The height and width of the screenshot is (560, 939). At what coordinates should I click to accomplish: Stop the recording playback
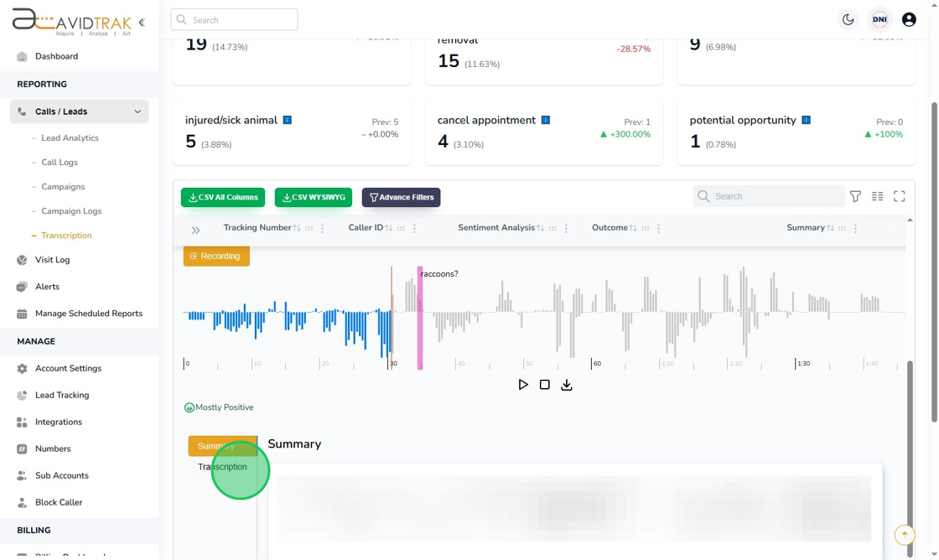click(x=544, y=385)
